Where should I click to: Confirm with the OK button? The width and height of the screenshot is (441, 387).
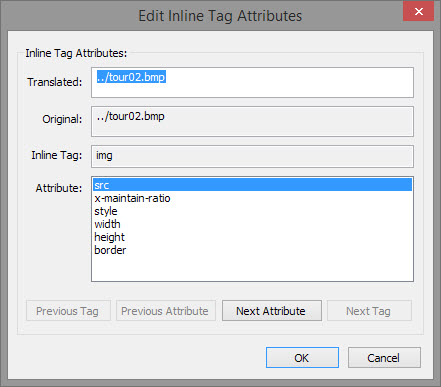point(302,358)
